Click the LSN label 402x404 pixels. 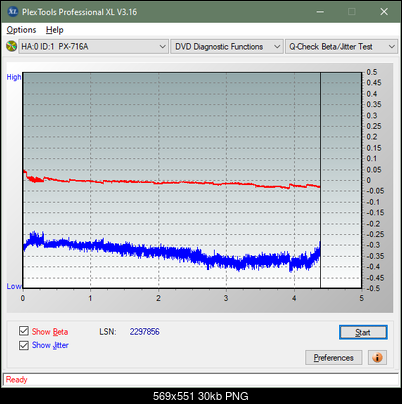108,332
